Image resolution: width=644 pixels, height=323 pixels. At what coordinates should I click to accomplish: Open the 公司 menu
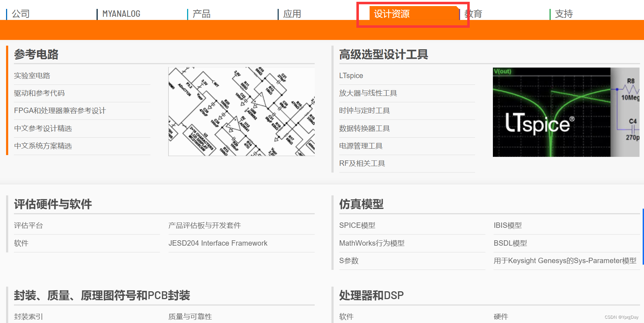20,14
